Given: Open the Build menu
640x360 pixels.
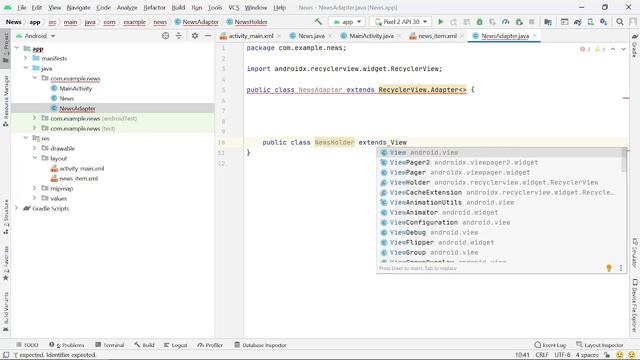Looking at the screenshot, I should coord(178,7).
